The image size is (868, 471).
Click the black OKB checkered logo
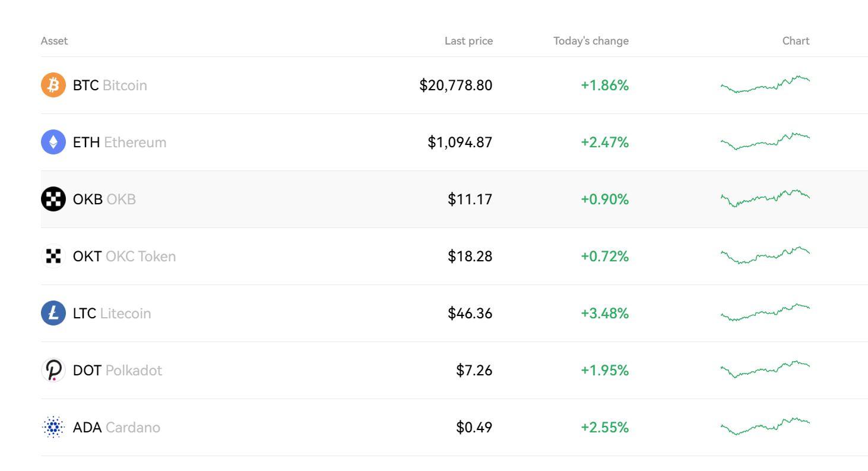click(x=53, y=199)
